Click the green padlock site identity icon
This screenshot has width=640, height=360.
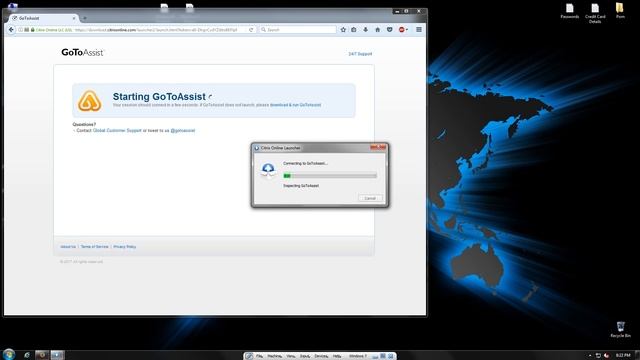pos(32,30)
